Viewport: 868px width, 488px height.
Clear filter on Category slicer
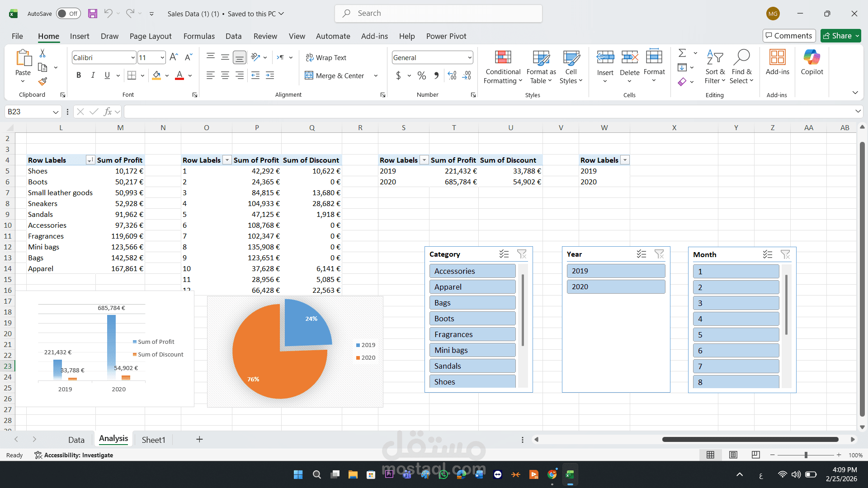point(522,254)
